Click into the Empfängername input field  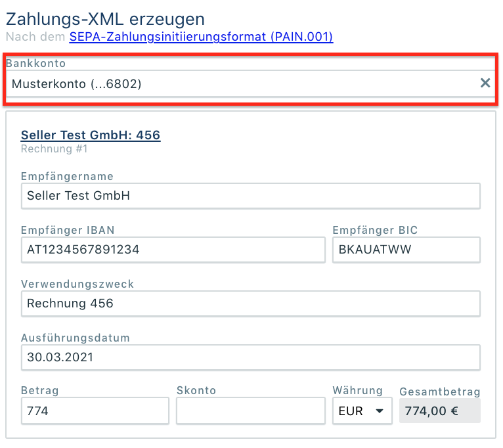point(250,196)
